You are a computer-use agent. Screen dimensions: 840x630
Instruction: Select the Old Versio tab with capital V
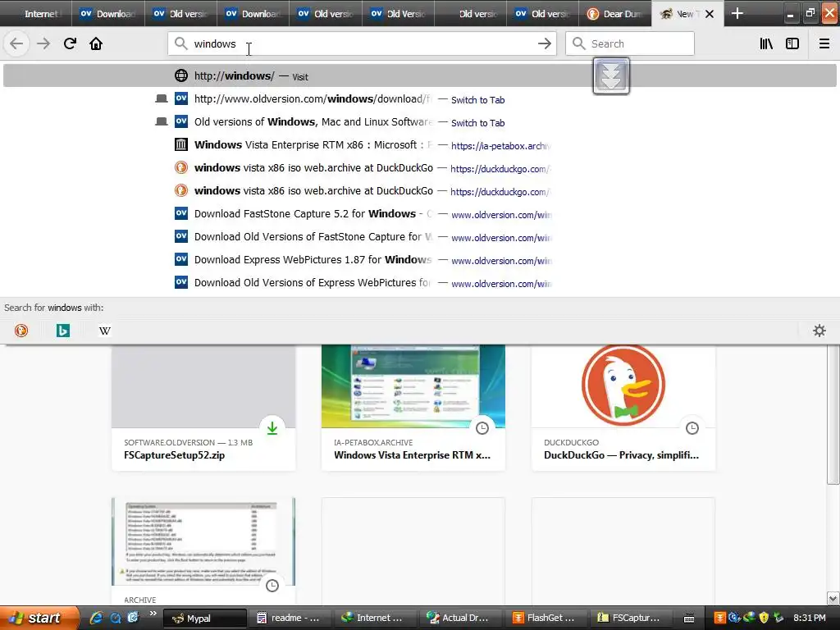pyautogui.click(x=399, y=14)
